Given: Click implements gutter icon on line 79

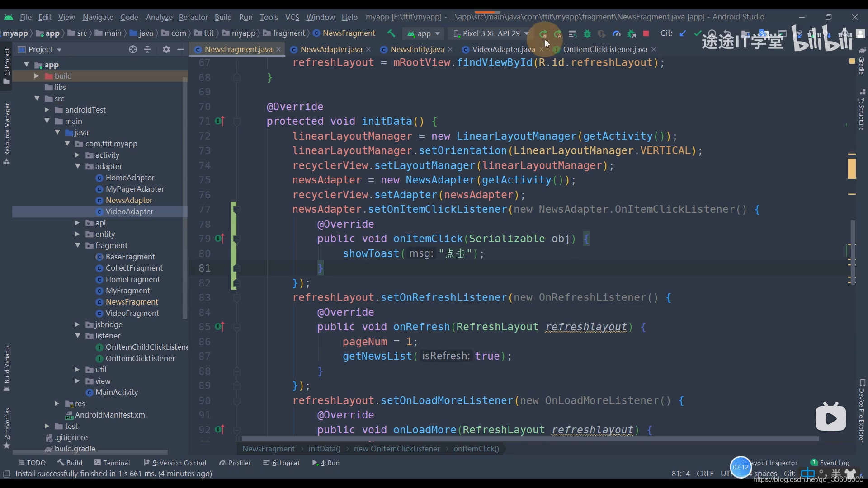Looking at the screenshot, I should 220,239.
